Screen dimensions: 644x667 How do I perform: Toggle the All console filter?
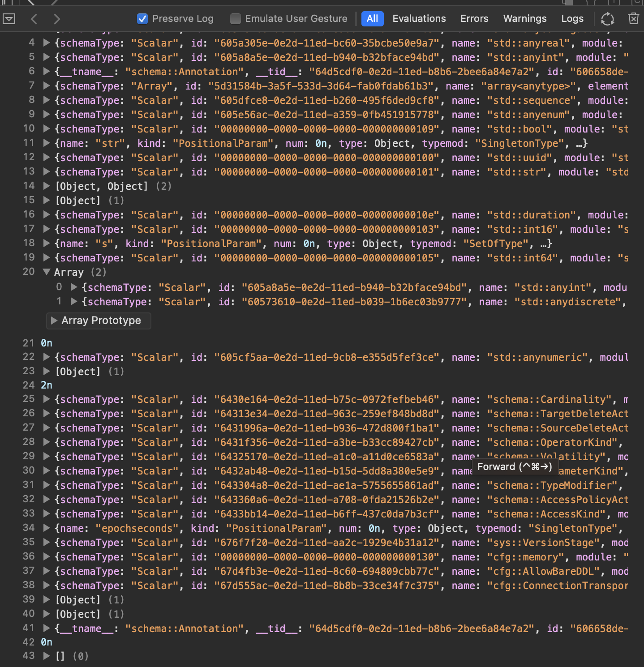372,19
